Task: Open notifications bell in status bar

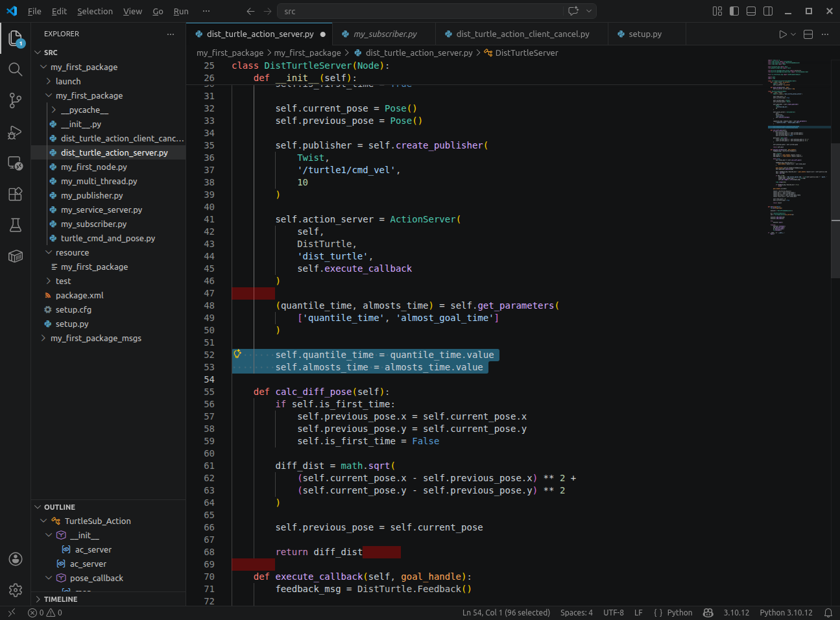Action: pyautogui.click(x=828, y=612)
